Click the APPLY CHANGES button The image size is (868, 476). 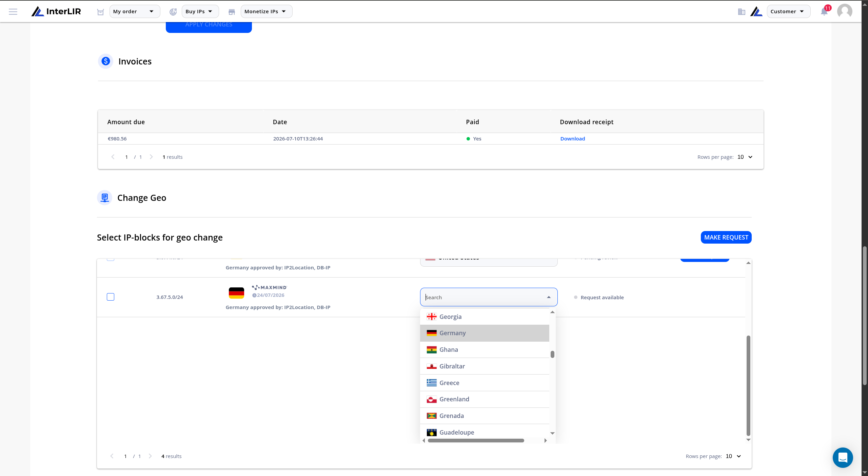tap(209, 27)
